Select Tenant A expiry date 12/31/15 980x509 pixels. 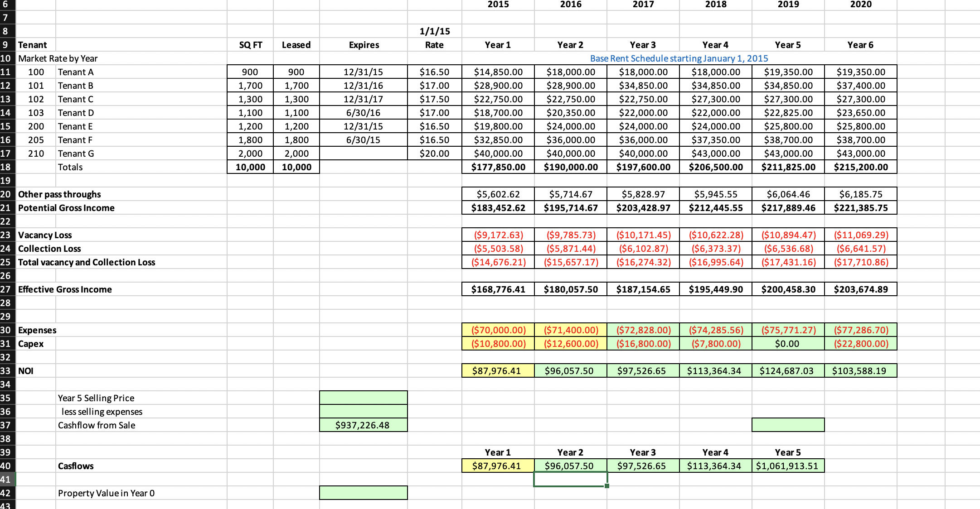coord(363,72)
